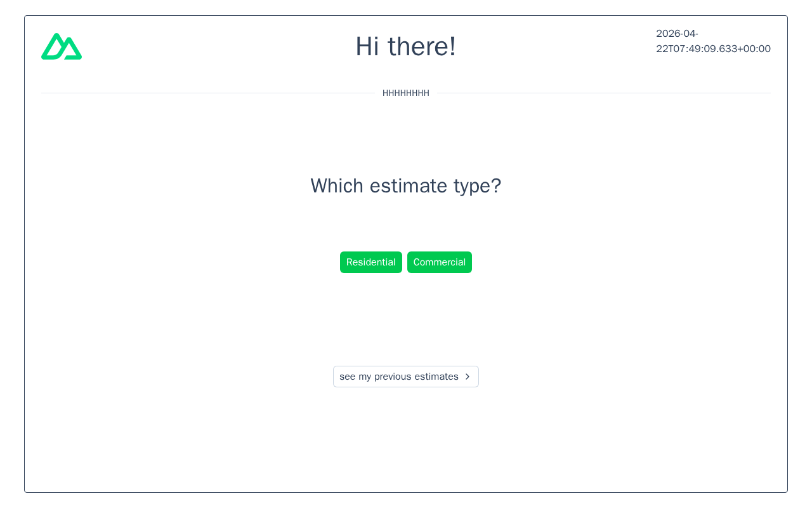
Task: Click the "Which estimate type?" question text
Action: [x=405, y=186]
